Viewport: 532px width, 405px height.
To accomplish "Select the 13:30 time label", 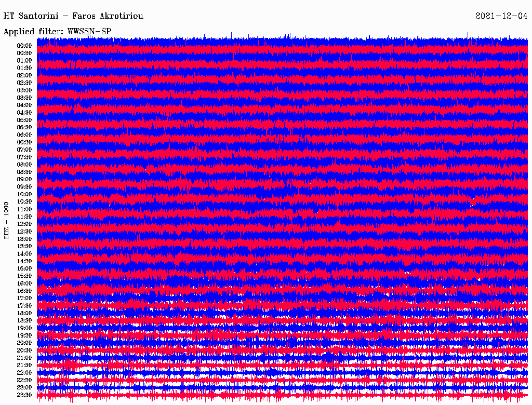I will coord(24,246).
